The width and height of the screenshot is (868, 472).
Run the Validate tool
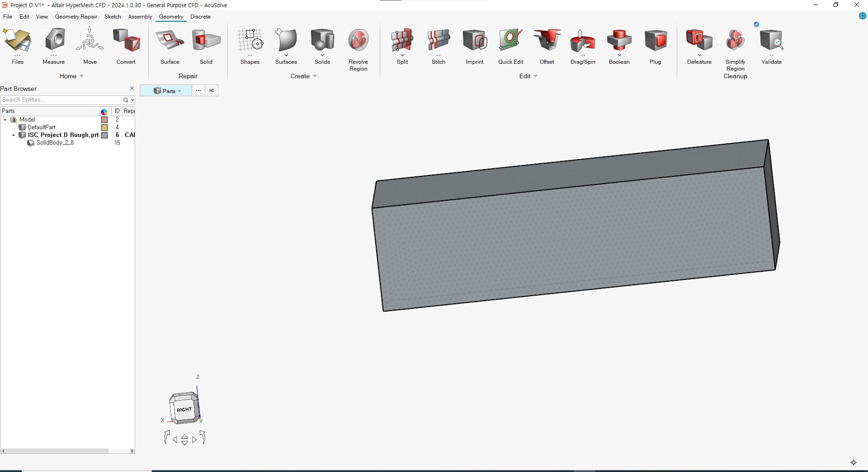(771, 45)
